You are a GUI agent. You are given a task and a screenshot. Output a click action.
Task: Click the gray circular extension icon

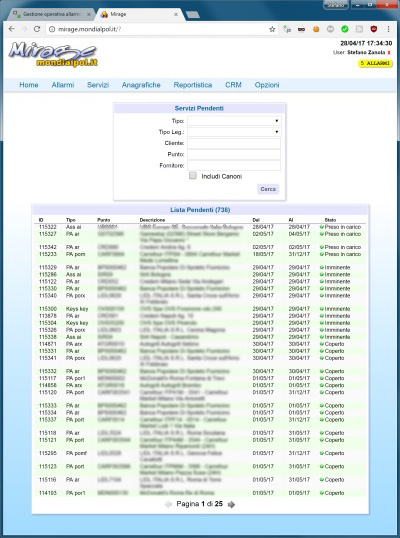pyautogui.click(x=330, y=29)
